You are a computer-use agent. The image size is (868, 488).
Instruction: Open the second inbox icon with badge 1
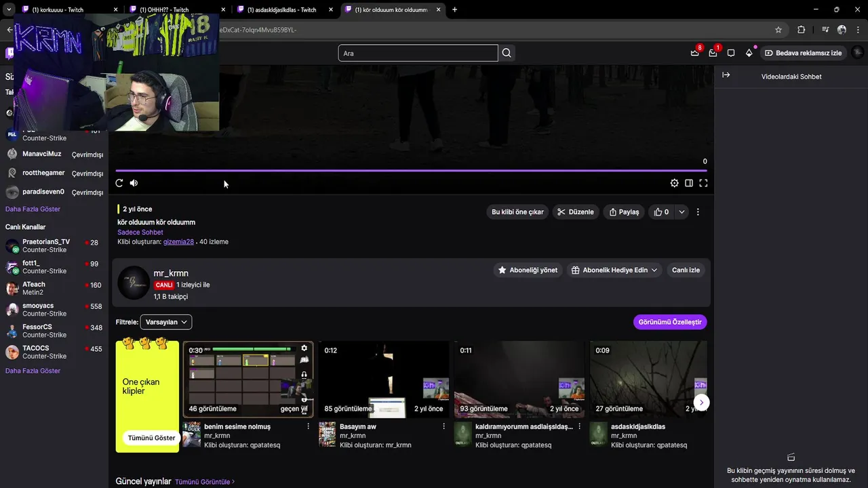click(713, 53)
